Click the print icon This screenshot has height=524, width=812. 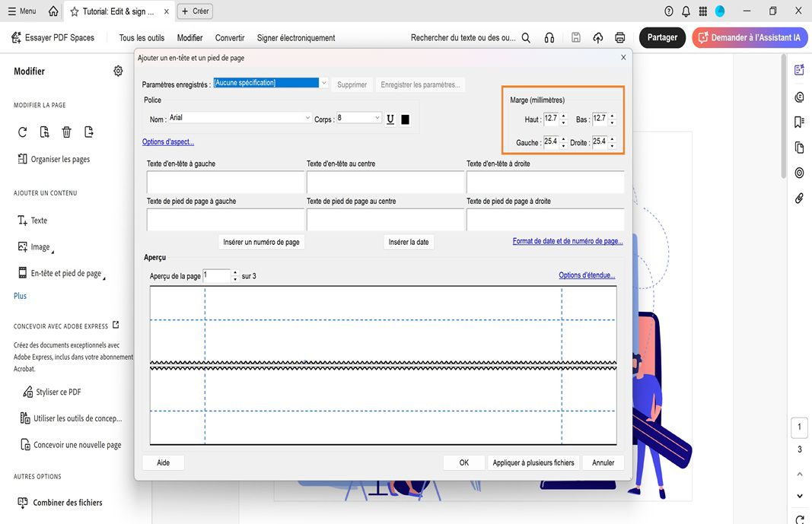point(620,37)
